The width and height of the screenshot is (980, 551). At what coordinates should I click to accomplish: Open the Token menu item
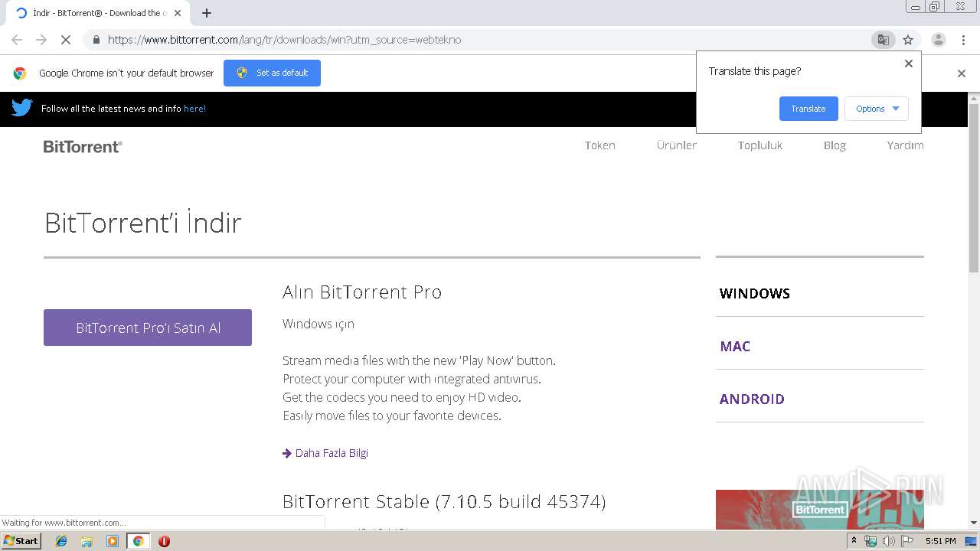tap(600, 145)
